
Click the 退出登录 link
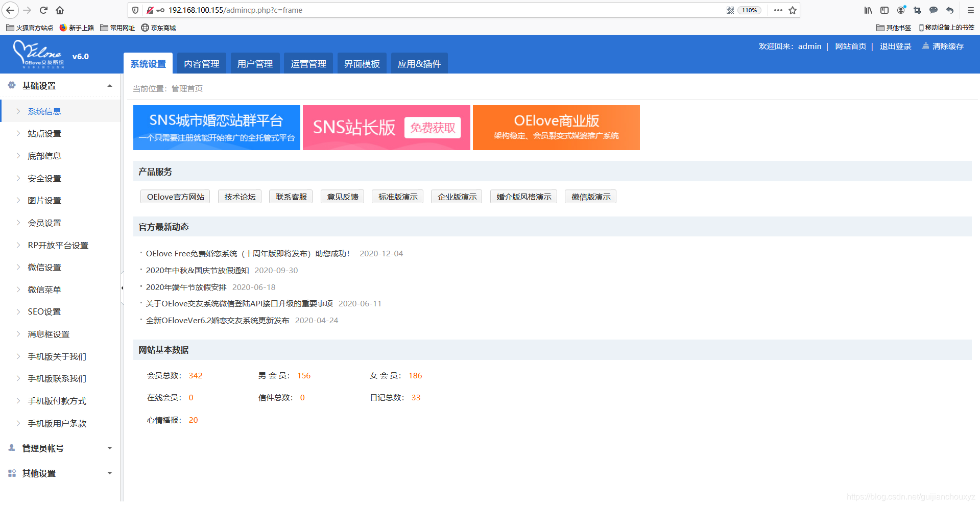point(895,46)
